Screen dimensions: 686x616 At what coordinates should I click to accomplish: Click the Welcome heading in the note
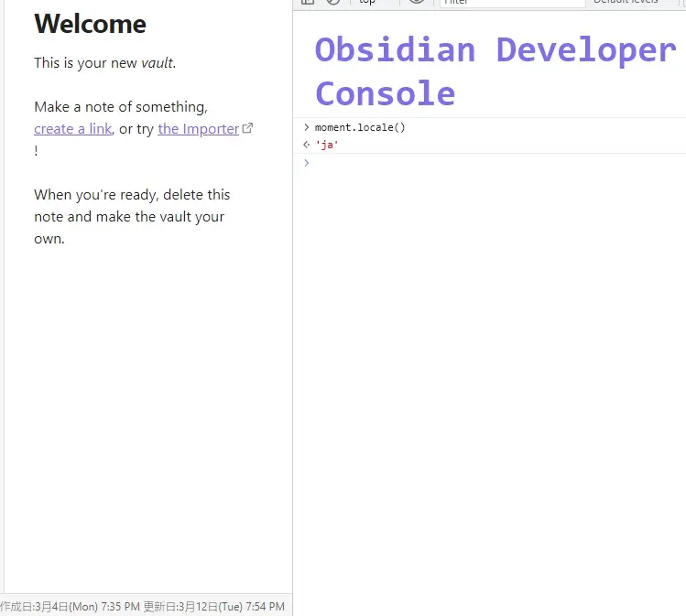90,24
